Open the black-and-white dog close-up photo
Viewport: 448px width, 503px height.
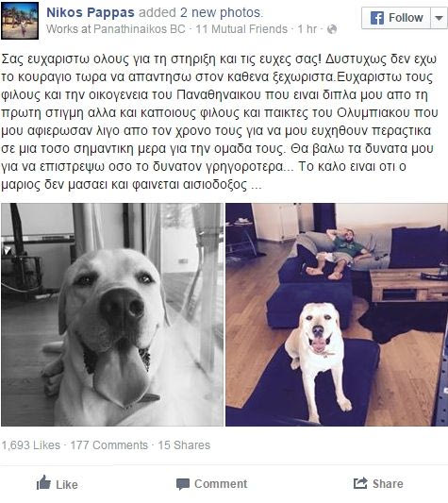click(x=112, y=314)
